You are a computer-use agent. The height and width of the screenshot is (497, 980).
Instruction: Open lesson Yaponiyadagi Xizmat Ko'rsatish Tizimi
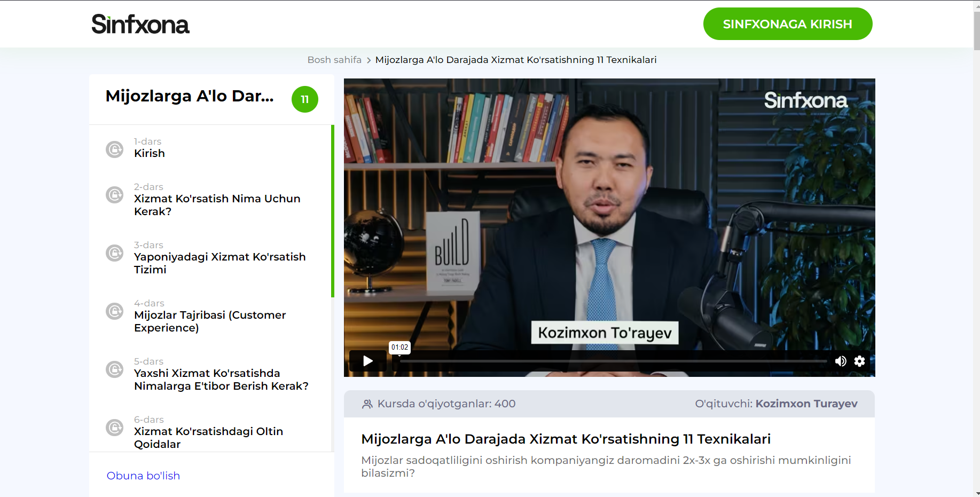pos(219,263)
